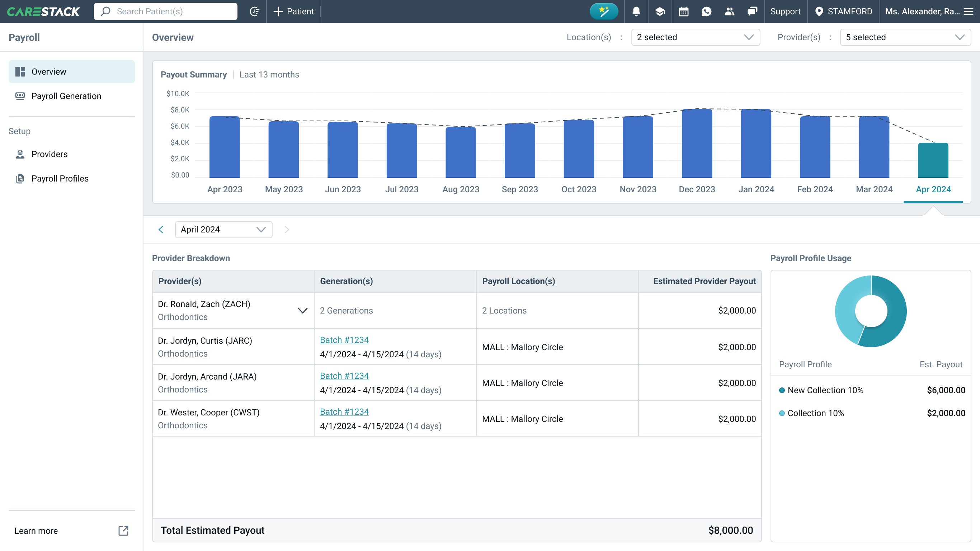Click the search magnifier icon

[x=105, y=11]
